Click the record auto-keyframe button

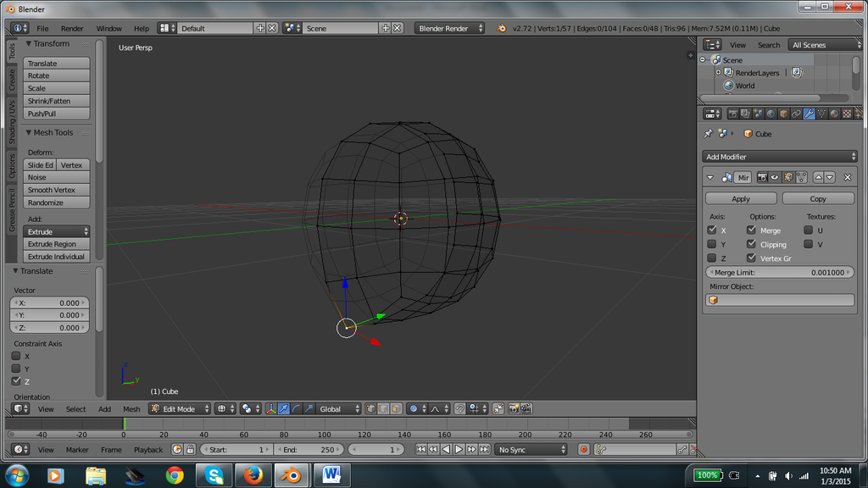tap(583, 450)
